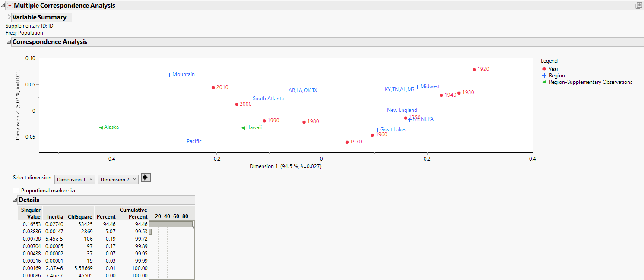Image resolution: width=644 pixels, height=280 pixels.
Task: Select the green Alaska triangle marker
Action: pos(101,127)
